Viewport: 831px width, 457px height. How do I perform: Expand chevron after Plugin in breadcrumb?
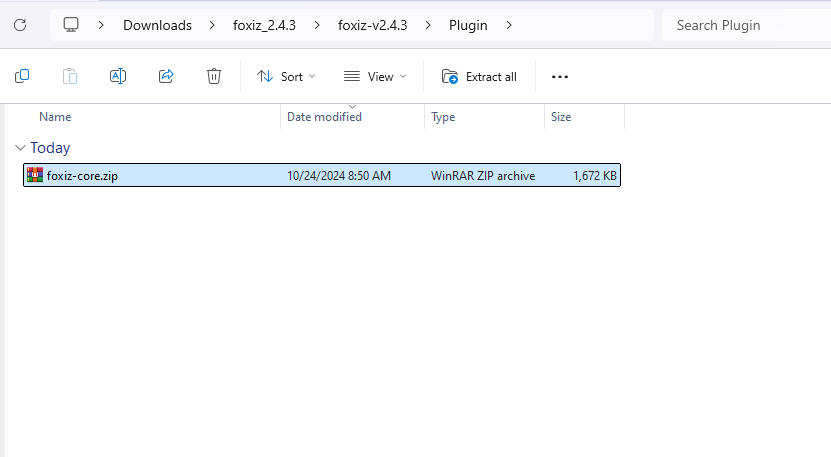point(509,25)
